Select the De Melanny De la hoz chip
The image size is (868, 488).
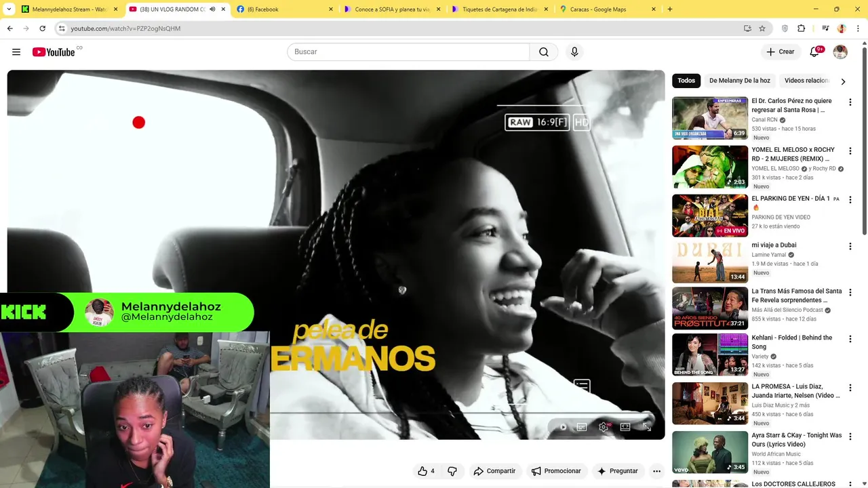[x=740, y=81]
